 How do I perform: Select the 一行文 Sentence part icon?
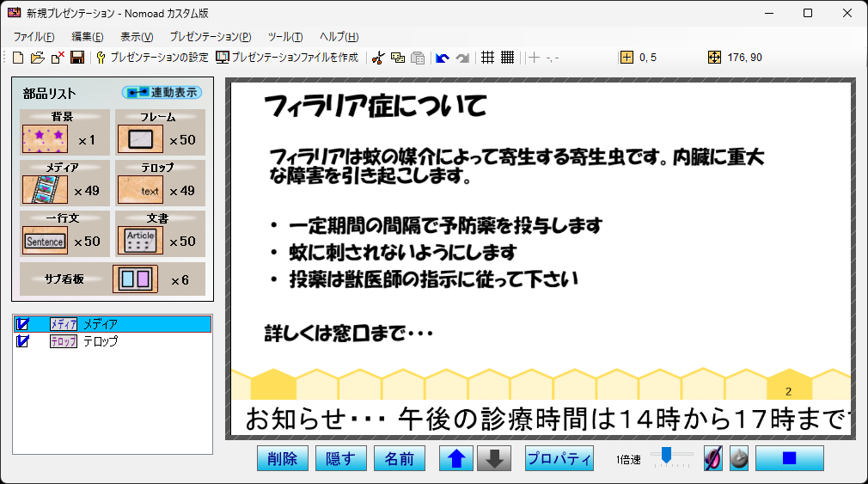46,241
